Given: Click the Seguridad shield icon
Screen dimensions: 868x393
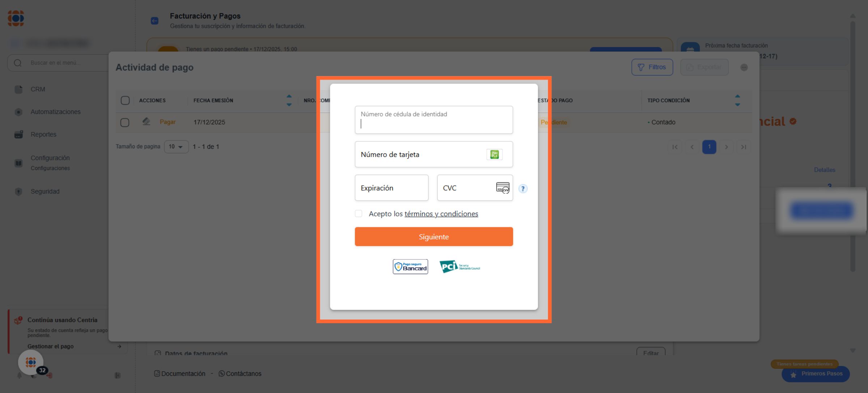Looking at the screenshot, I should pyautogui.click(x=18, y=192).
